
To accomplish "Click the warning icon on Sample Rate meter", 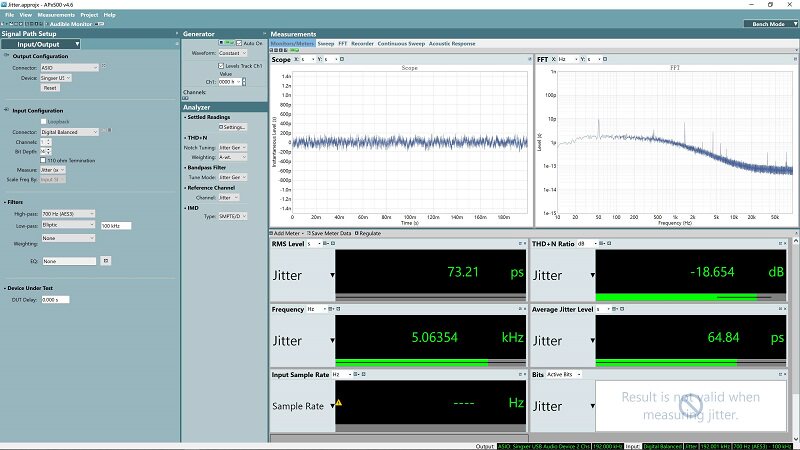I will pyautogui.click(x=339, y=403).
